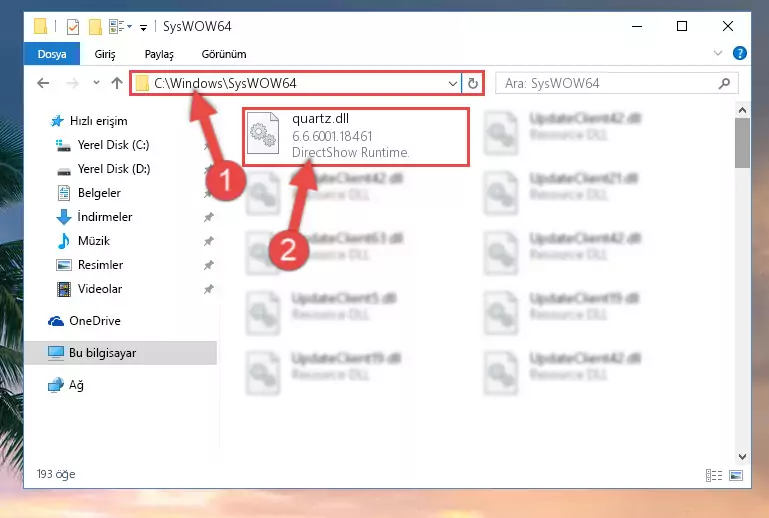Screen dimensions: 769x518
Task: Open Resimler in the sidebar
Action: pyautogui.click(x=90, y=265)
